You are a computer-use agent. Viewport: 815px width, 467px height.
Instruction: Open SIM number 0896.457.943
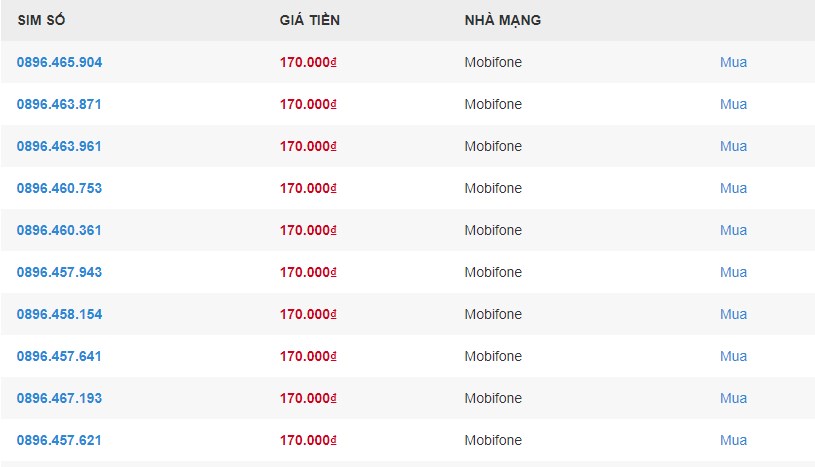pos(59,273)
